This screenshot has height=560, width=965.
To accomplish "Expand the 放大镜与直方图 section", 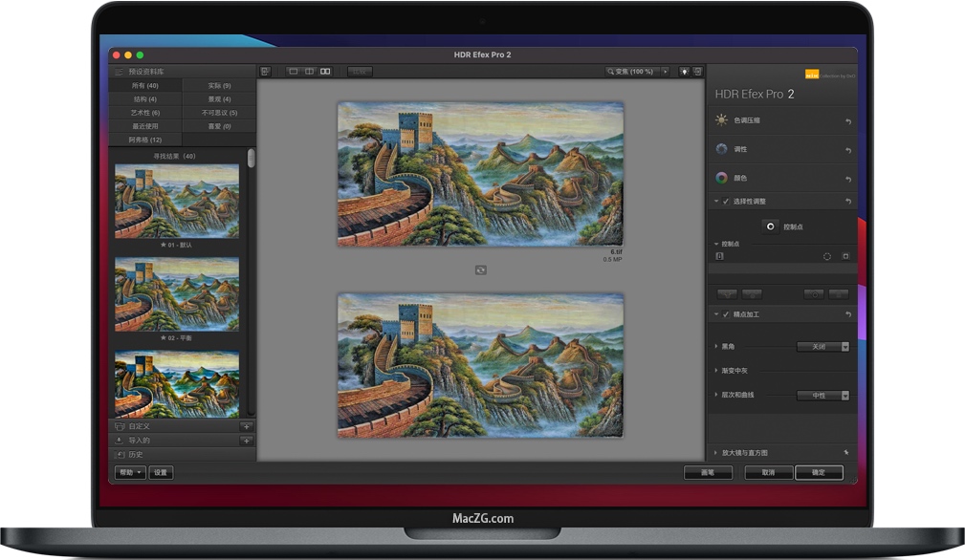I will pyautogui.click(x=717, y=452).
